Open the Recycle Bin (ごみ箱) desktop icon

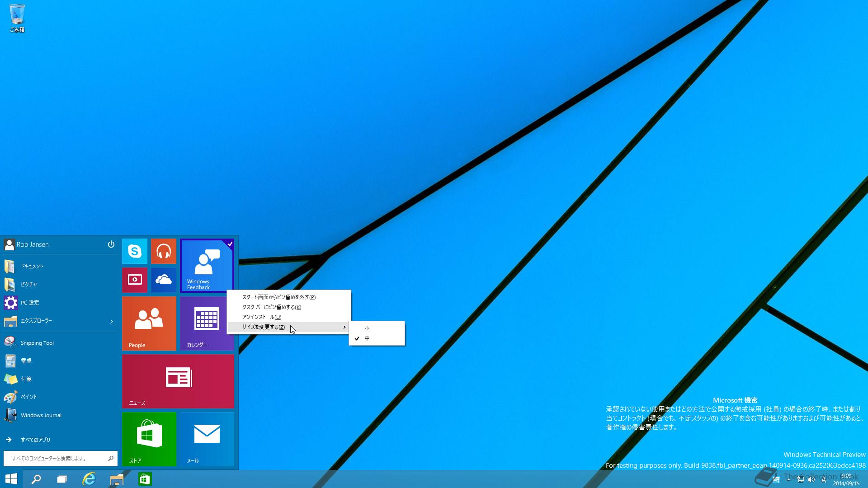coord(17,18)
